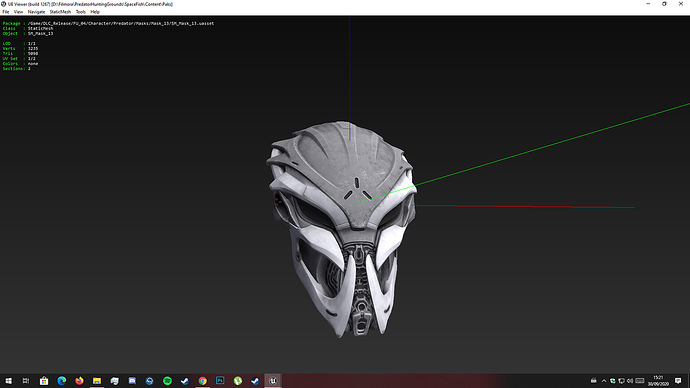Click the UV Set info line
The image size is (690, 388).
pos(19,59)
